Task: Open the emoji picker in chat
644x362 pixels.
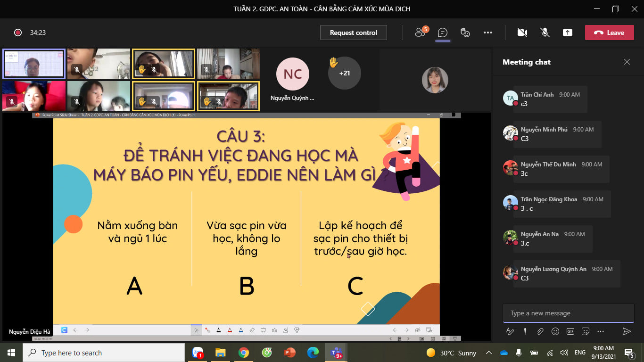Action: (555, 331)
